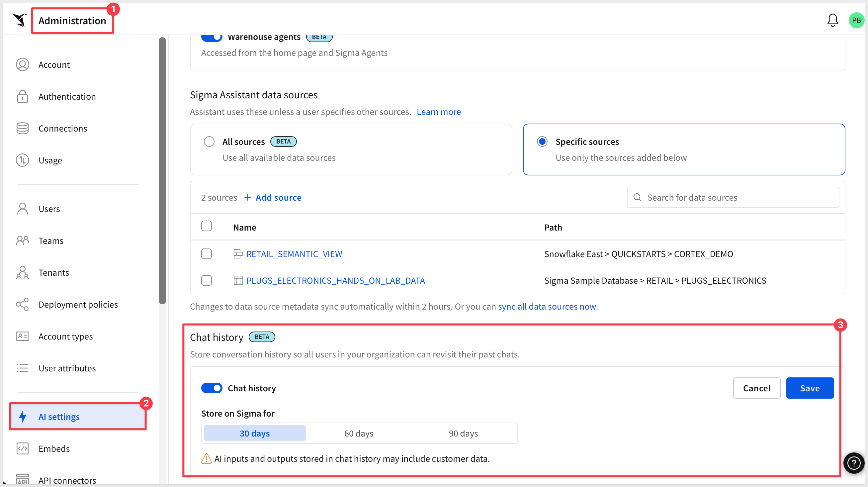Screen dimensions: 868x487
Task: Check the RETAIL_SEMANTIC_VIEW row checkbox
Action: (206, 254)
